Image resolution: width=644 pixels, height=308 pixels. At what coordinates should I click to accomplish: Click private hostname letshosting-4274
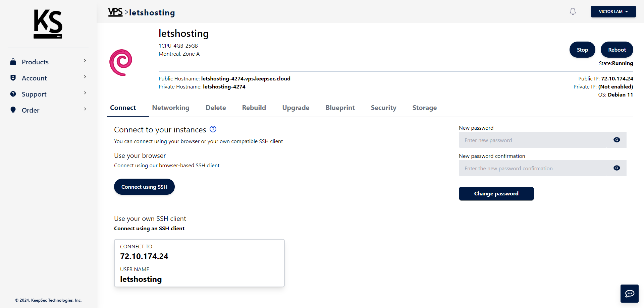(224, 86)
